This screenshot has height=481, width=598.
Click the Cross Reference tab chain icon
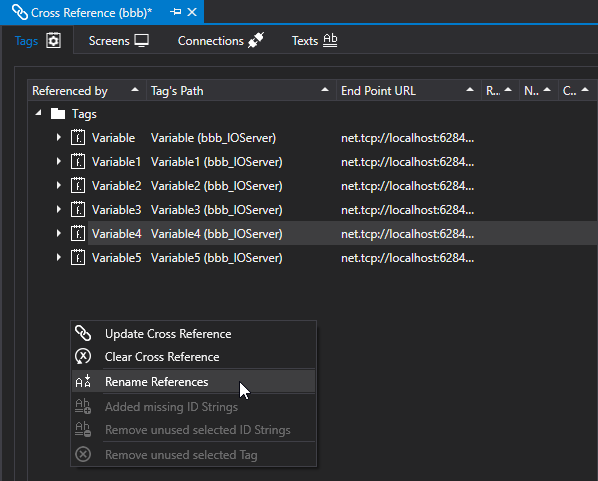point(19,12)
